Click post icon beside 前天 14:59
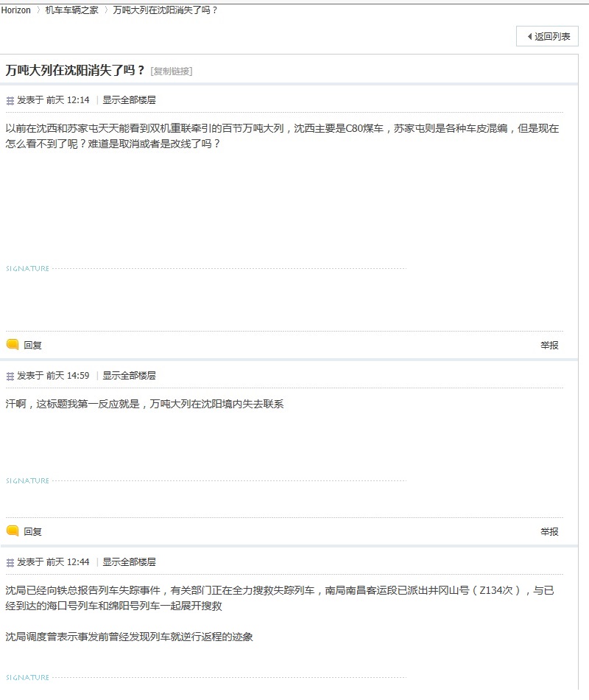The image size is (589, 700). pos(10,377)
